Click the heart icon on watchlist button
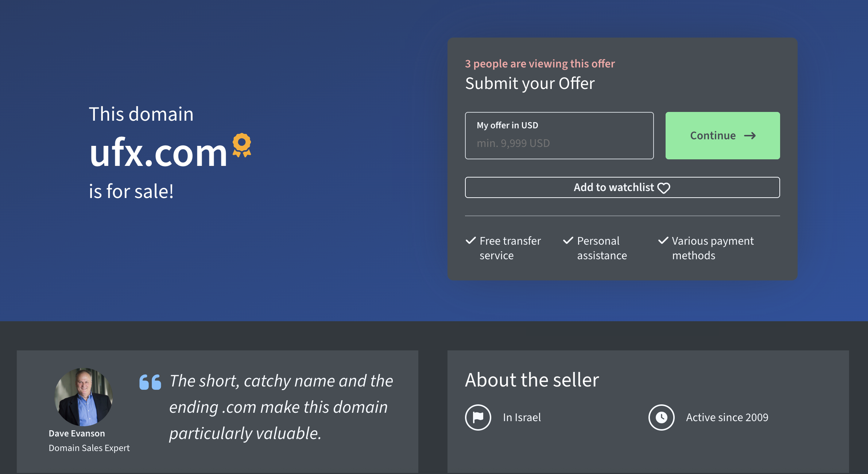Screen dimensions: 868x474 coord(663,188)
